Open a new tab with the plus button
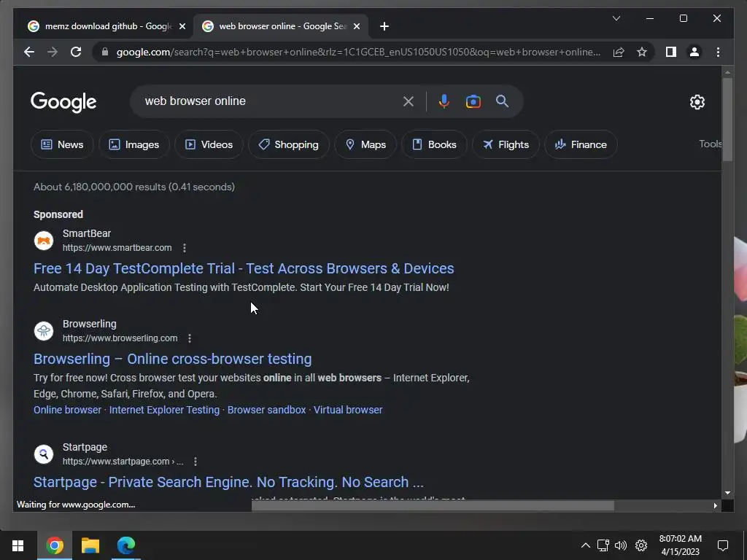The height and width of the screenshot is (560, 747). (x=384, y=26)
